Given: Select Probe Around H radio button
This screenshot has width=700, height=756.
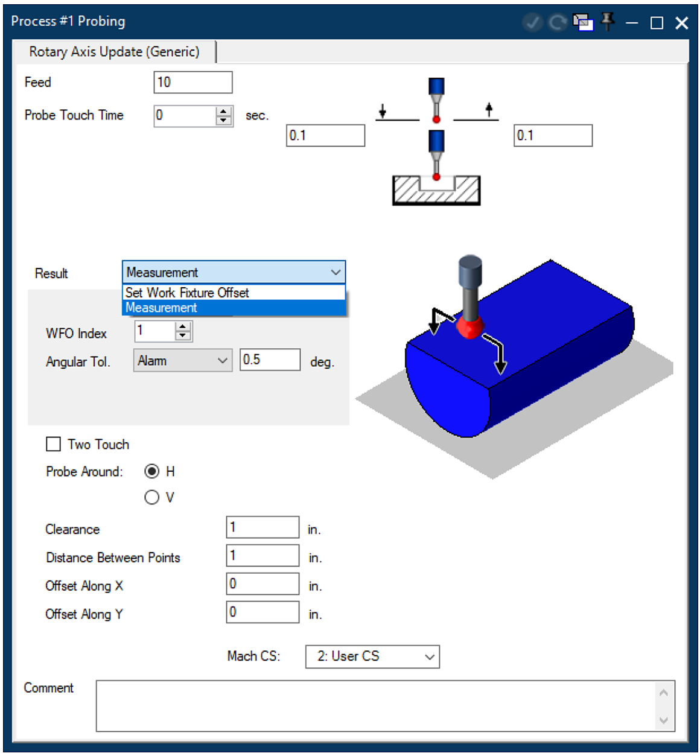Looking at the screenshot, I should click(x=152, y=471).
